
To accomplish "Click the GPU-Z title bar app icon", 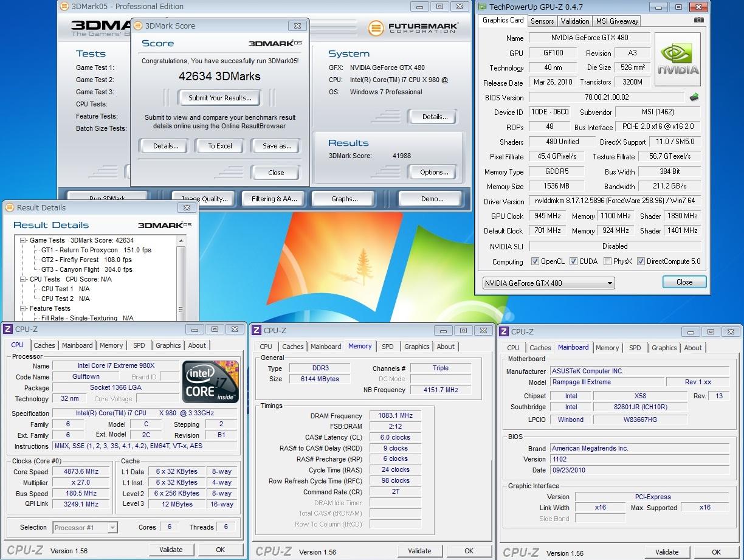I will (x=482, y=7).
